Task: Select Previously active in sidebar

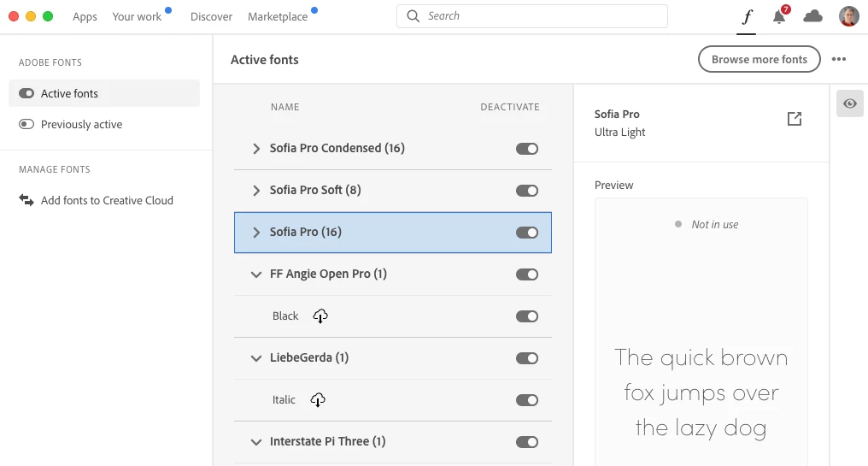Action: click(81, 124)
